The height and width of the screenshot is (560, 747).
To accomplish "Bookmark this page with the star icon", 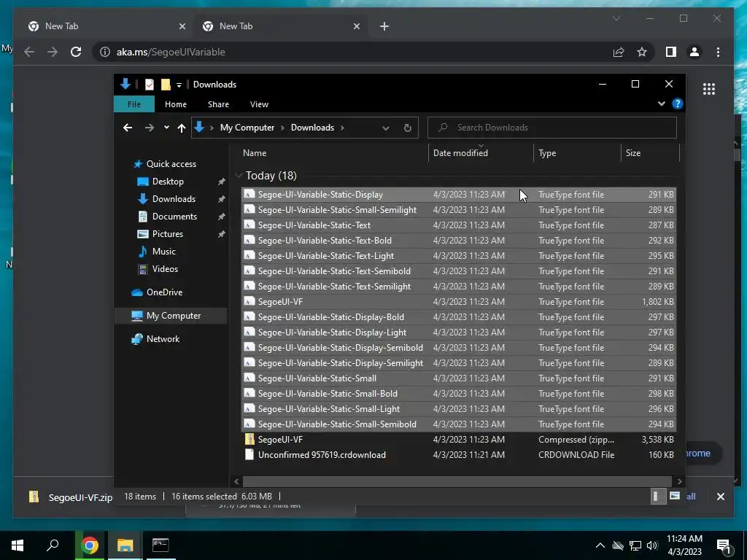I will (642, 52).
